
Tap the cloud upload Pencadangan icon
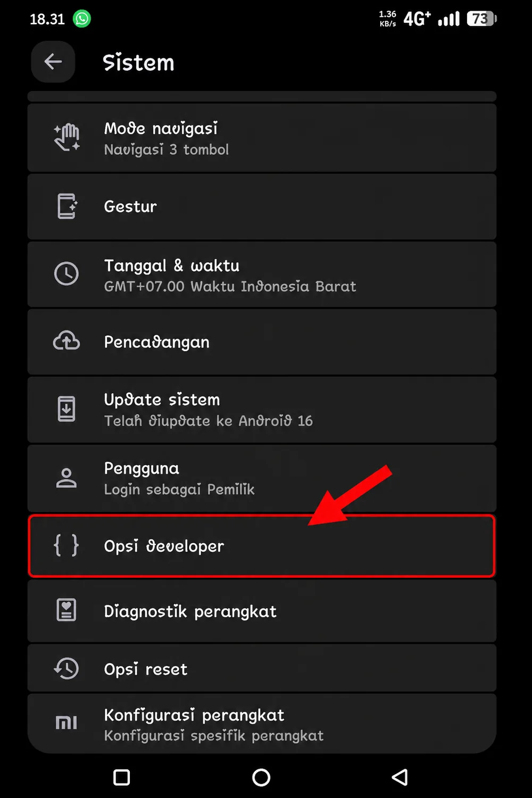pos(66,341)
